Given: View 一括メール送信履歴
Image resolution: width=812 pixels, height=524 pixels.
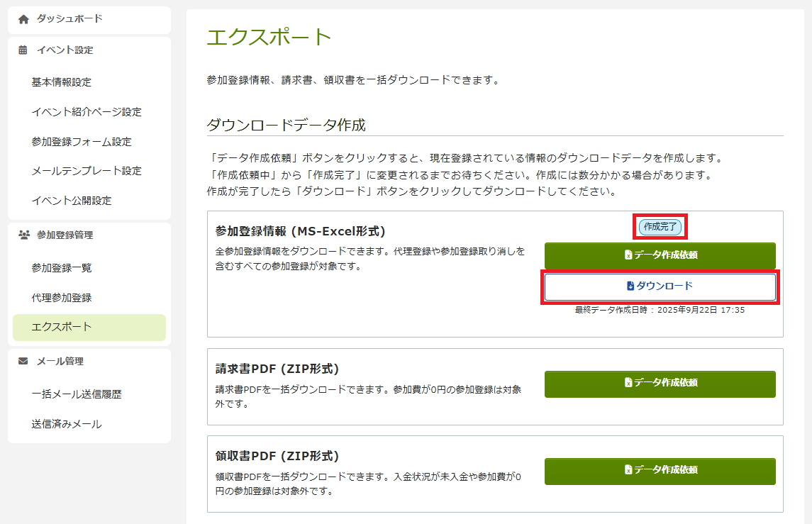Looking at the screenshot, I should (77, 394).
